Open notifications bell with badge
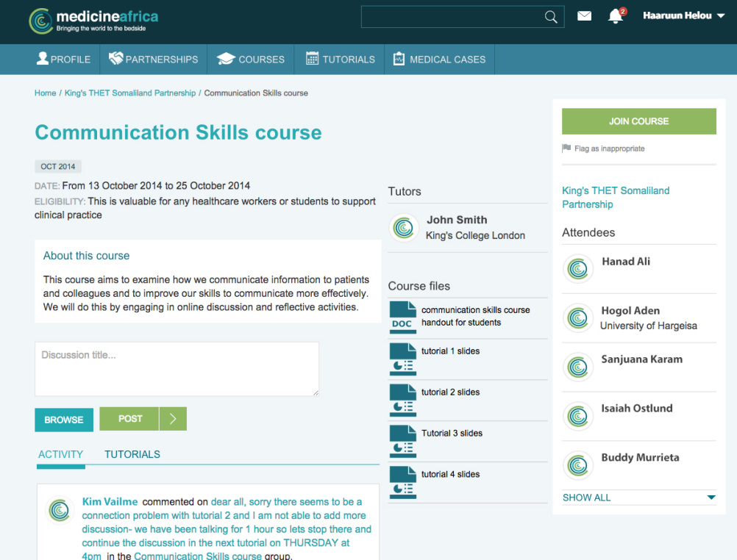The image size is (737, 560). (x=616, y=15)
